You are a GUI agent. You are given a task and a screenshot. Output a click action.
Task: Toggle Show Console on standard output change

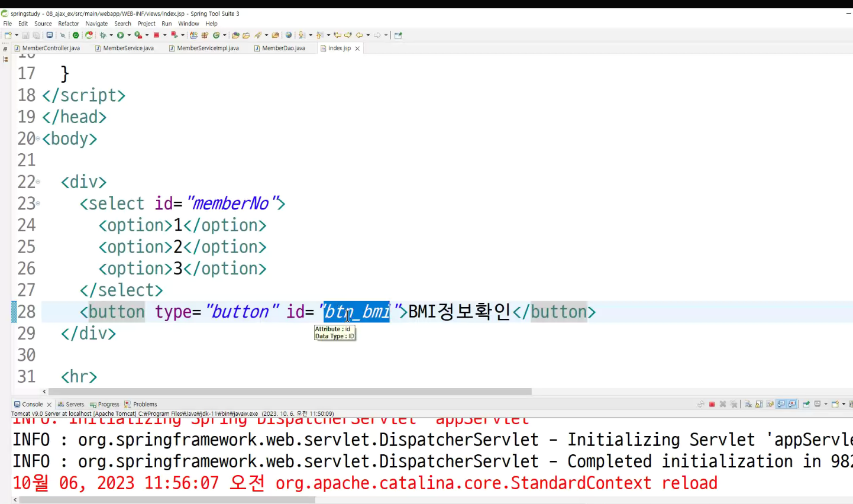pyautogui.click(x=781, y=405)
